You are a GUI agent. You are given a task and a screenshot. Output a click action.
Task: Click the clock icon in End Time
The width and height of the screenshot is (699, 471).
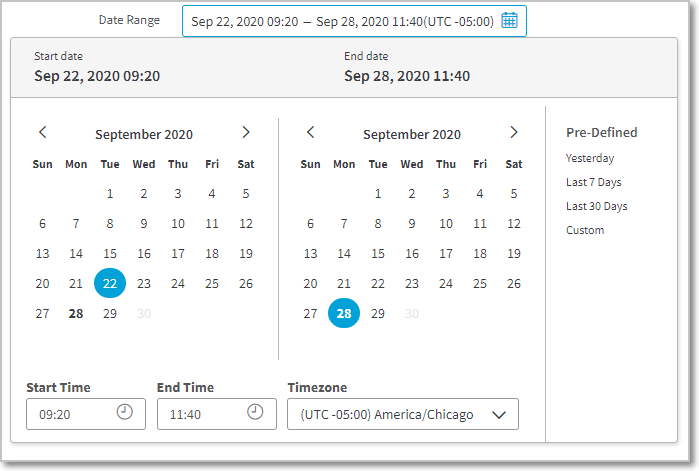click(x=255, y=412)
